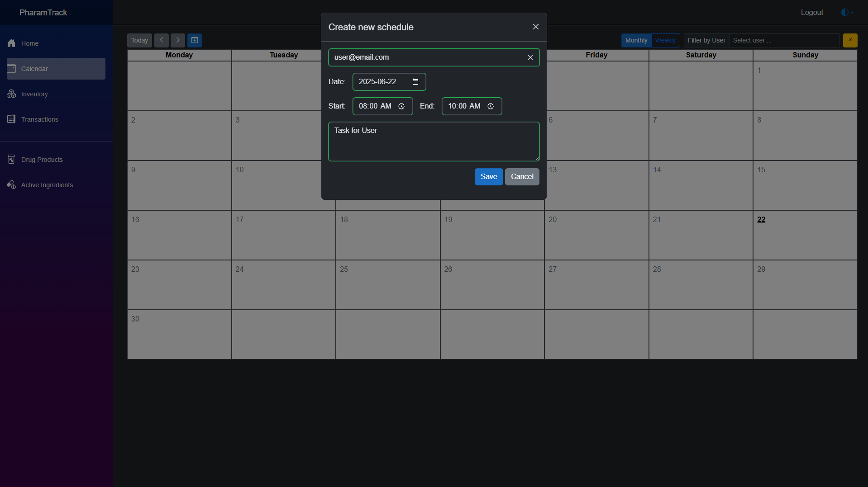The width and height of the screenshot is (868, 487).
Task: Clear the user@email.com selection
Action: pos(530,57)
